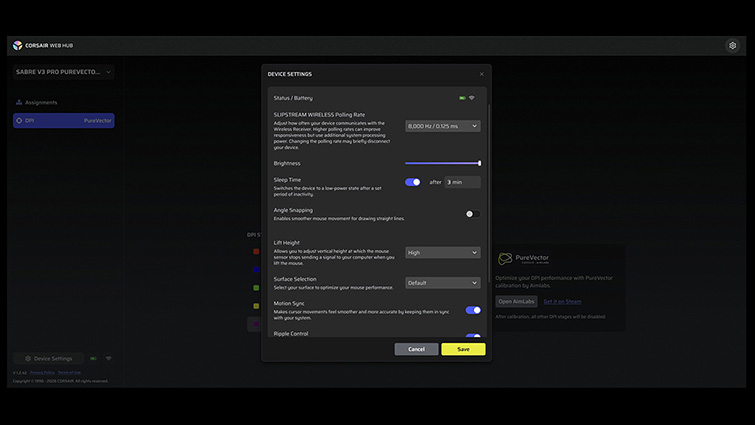The width and height of the screenshot is (755, 425).
Task: Toggle the Ripple Control switch
Action: coord(473,335)
